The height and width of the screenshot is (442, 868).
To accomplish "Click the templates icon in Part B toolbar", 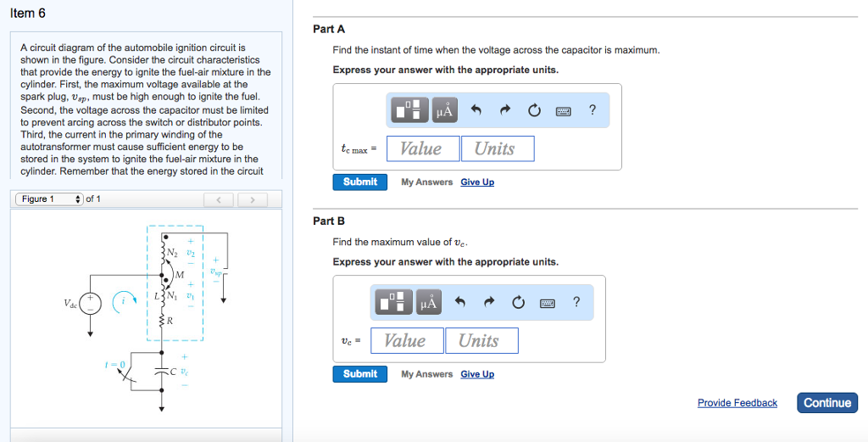I will point(393,302).
